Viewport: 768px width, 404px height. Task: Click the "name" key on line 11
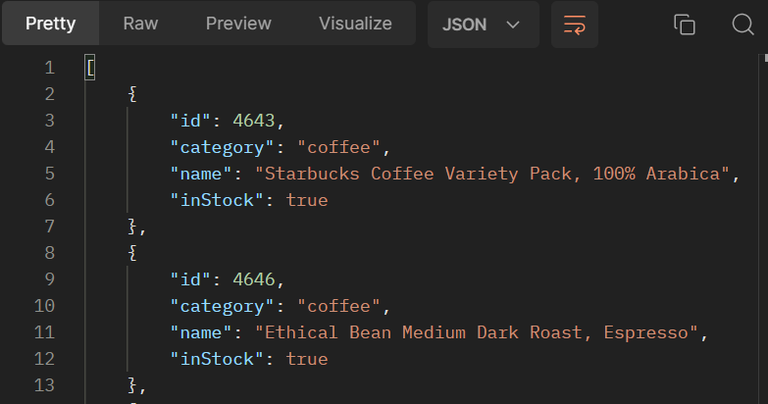click(201, 333)
